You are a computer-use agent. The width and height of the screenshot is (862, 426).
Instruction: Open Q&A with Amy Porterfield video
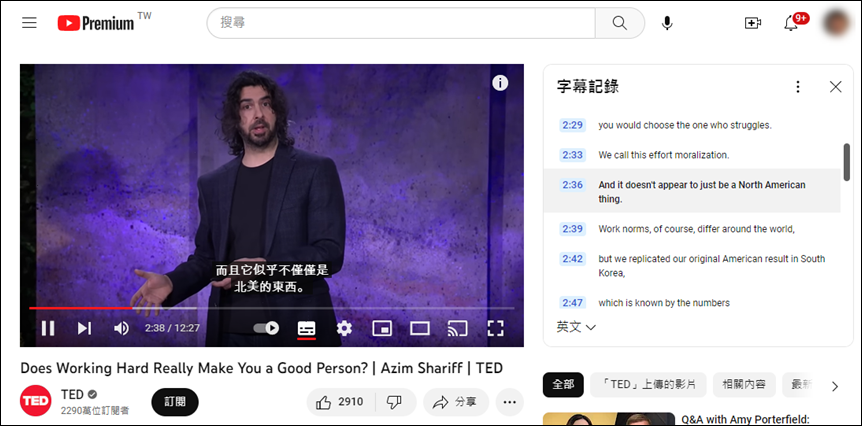[744, 419]
